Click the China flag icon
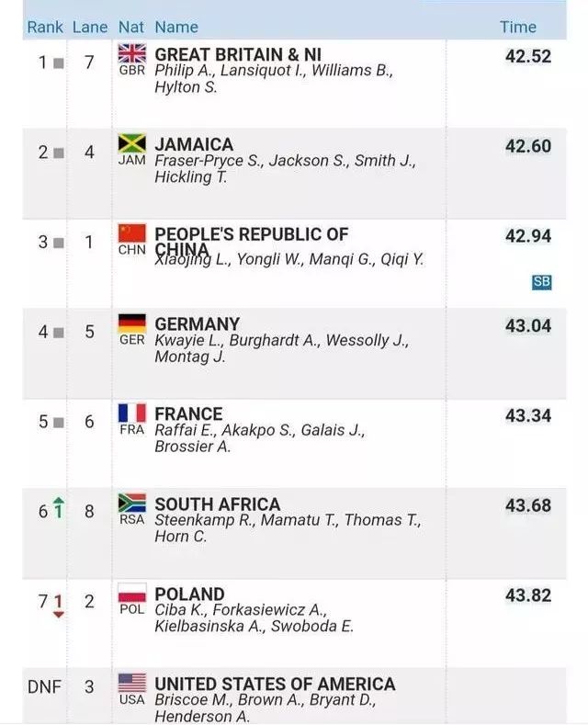Image resolution: width=588 pixels, height=725 pixels. (132, 233)
